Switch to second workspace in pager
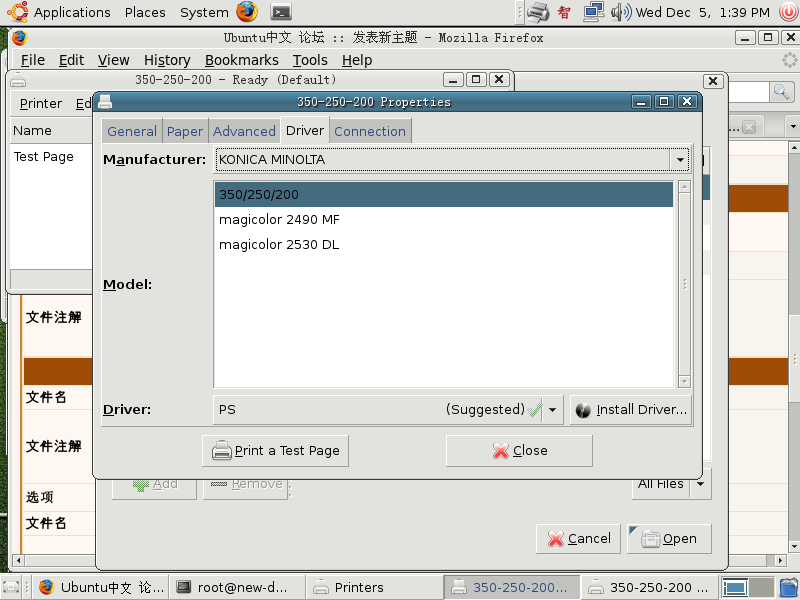 (x=761, y=587)
